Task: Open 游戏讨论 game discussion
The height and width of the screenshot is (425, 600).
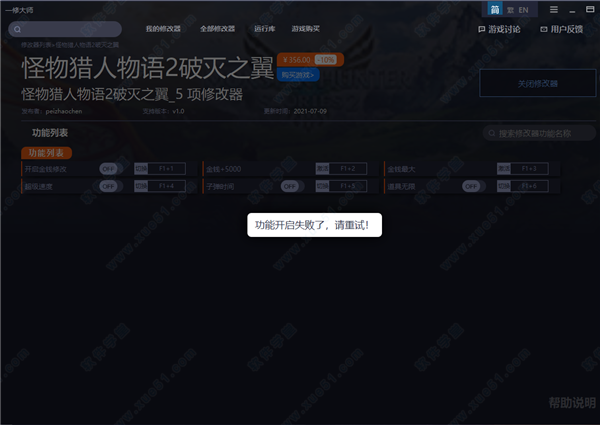Action: click(x=499, y=29)
